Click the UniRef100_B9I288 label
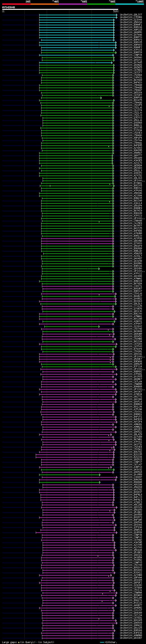The width and height of the screenshot is (146, 644). [x=131, y=319]
